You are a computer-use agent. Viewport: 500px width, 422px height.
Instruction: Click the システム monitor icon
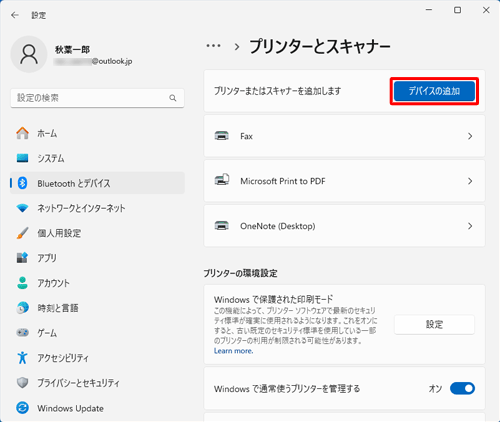pyautogui.click(x=22, y=158)
